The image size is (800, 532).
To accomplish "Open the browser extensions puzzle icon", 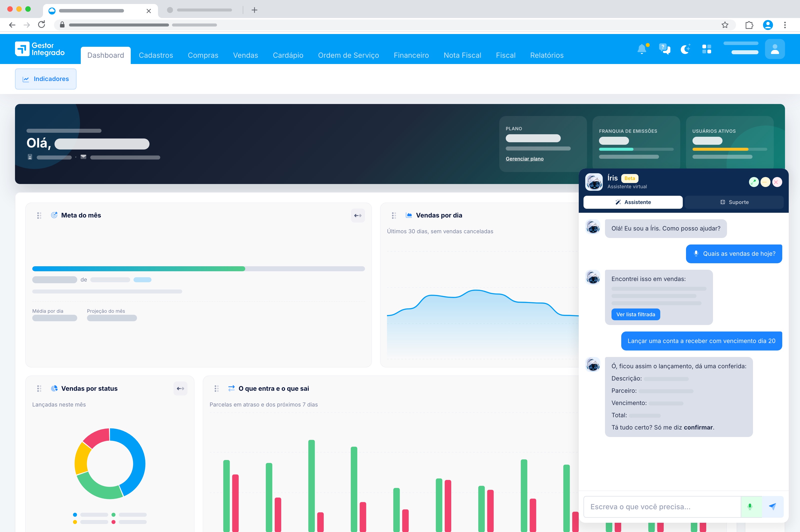I will [749, 25].
